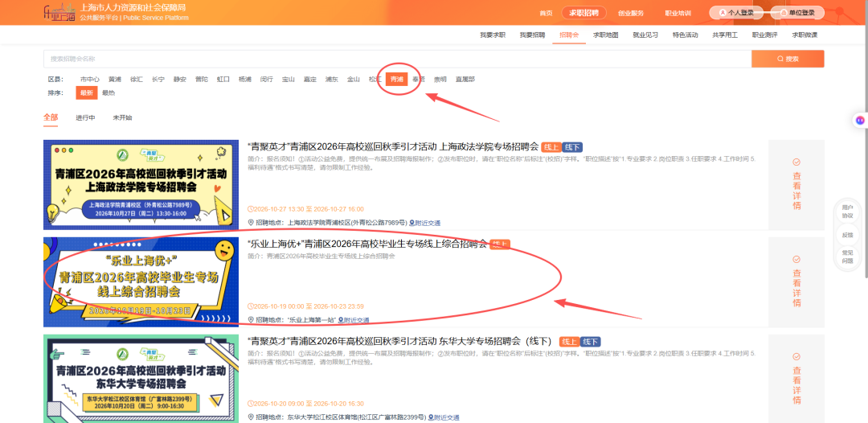
Task: Select 最热 sort option
Action: (108, 93)
